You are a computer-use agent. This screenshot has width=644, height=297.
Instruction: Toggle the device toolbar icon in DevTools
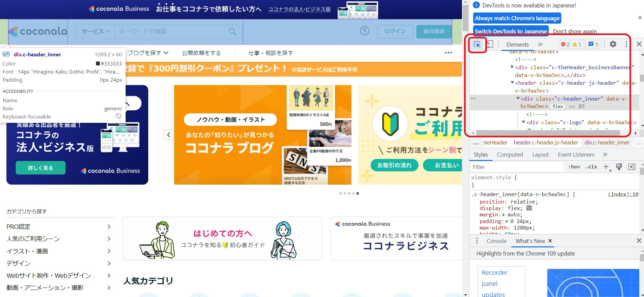490,44
